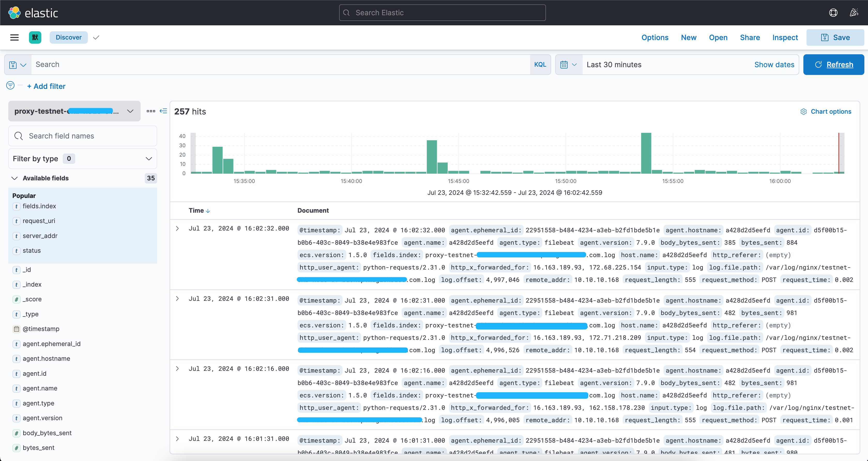Click the search magnifier in Elastic bar

click(x=346, y=13)
